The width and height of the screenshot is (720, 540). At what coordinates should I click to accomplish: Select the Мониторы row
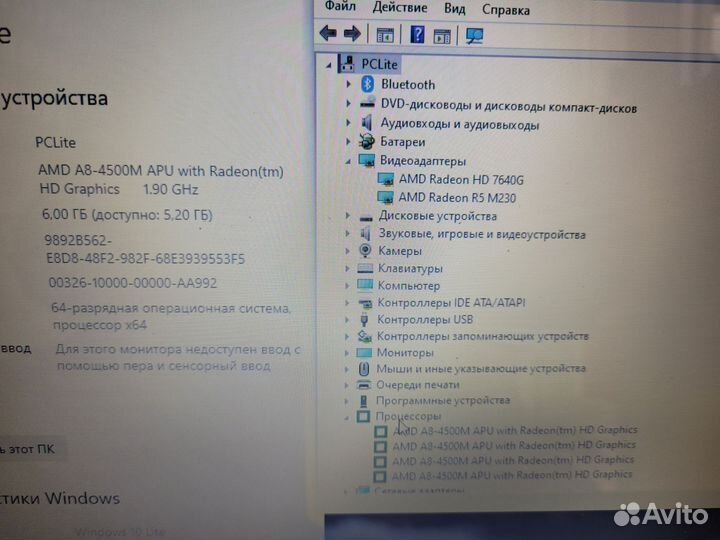coord(405,353)
